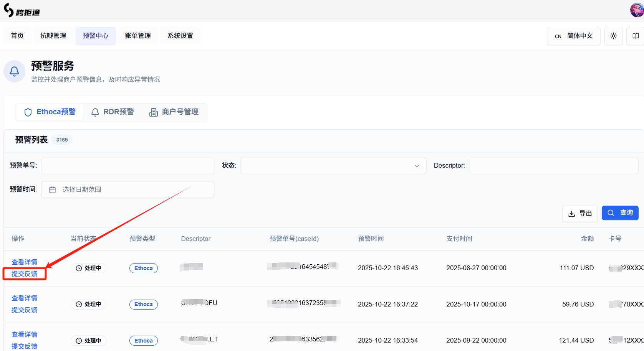Click 提交反馈 for the 59.76 USD row
This screenshot has height=351, width=644.
24,310
